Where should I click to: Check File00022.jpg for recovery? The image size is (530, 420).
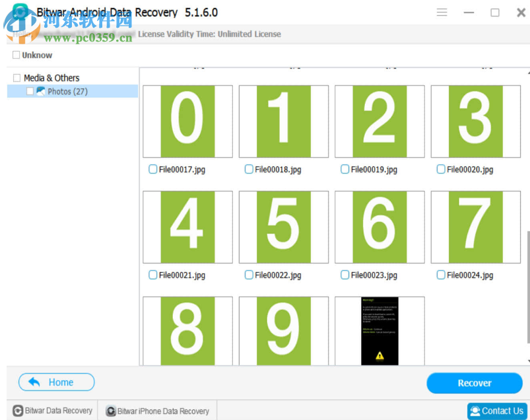tap(249, 275)
